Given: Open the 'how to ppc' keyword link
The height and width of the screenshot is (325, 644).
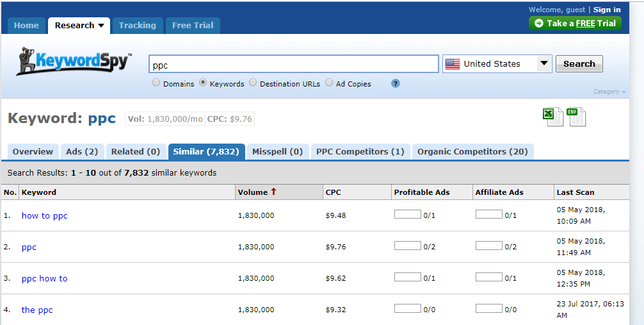Looking at the screenshot, I should [x=45, y=215].
